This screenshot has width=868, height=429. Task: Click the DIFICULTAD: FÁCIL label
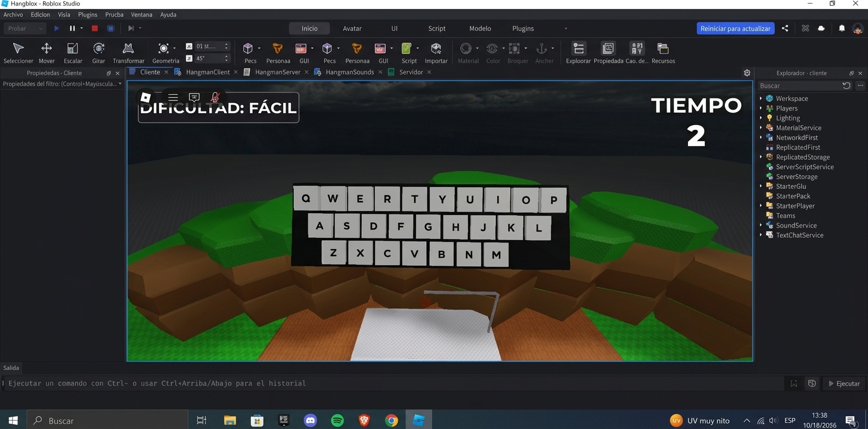218,108
